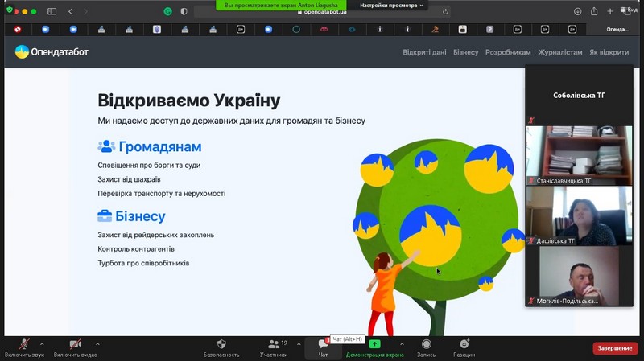Open the red square favorite icon
This screenshot has width=644, height=361.
(x=18, y=29)
